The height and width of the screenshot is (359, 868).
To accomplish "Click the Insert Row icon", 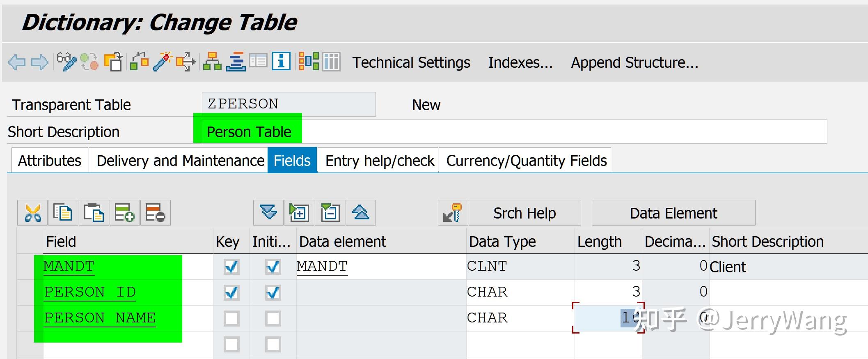I will pyautogui.click(x=124, y=213).
